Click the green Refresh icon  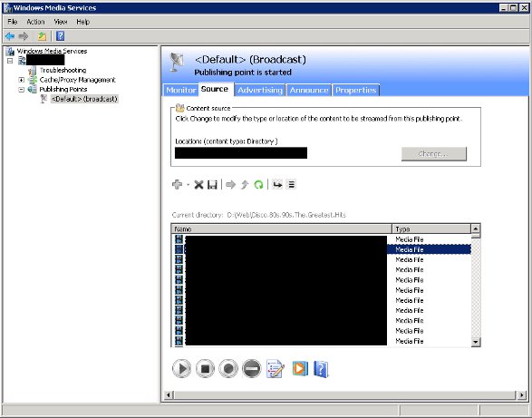258,185
